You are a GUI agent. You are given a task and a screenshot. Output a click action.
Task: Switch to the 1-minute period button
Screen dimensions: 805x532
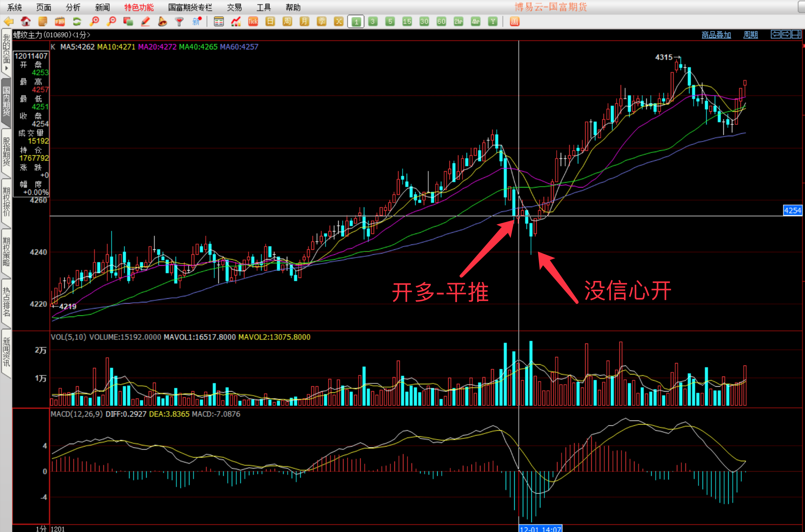[x=356, y=22]
